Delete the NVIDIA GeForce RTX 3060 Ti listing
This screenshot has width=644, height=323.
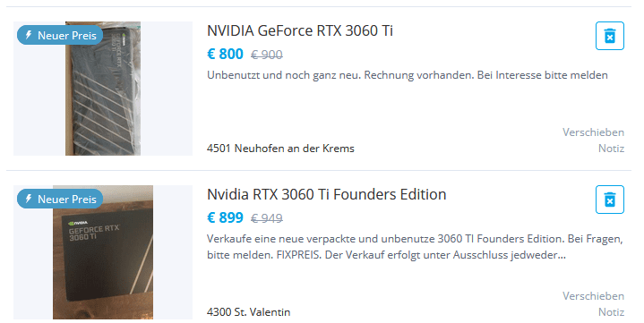(x=609, y=36)
